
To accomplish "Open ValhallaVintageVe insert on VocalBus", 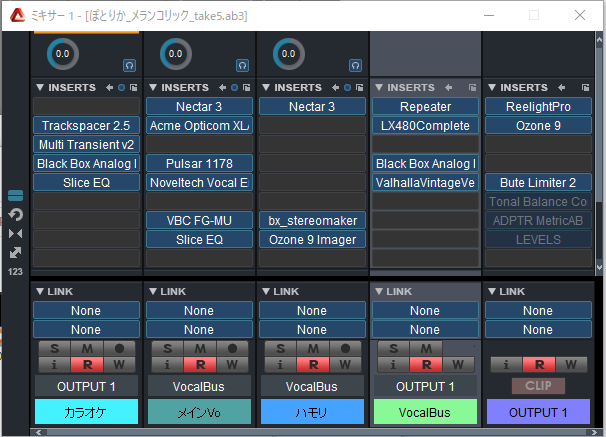I will pyautogui.click(x=425, y=183).
